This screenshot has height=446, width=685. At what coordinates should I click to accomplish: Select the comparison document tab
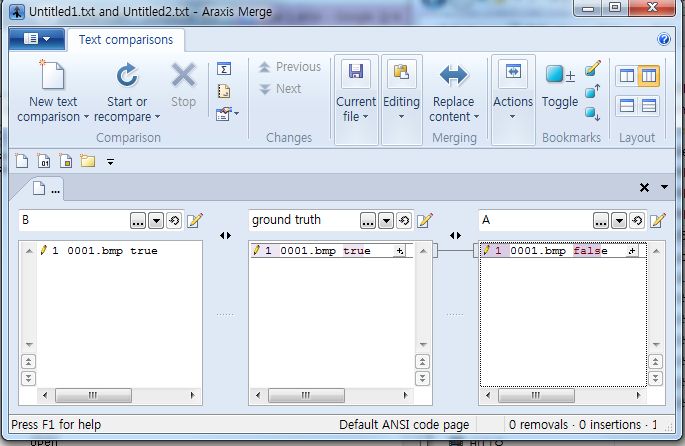pos(46,189)
